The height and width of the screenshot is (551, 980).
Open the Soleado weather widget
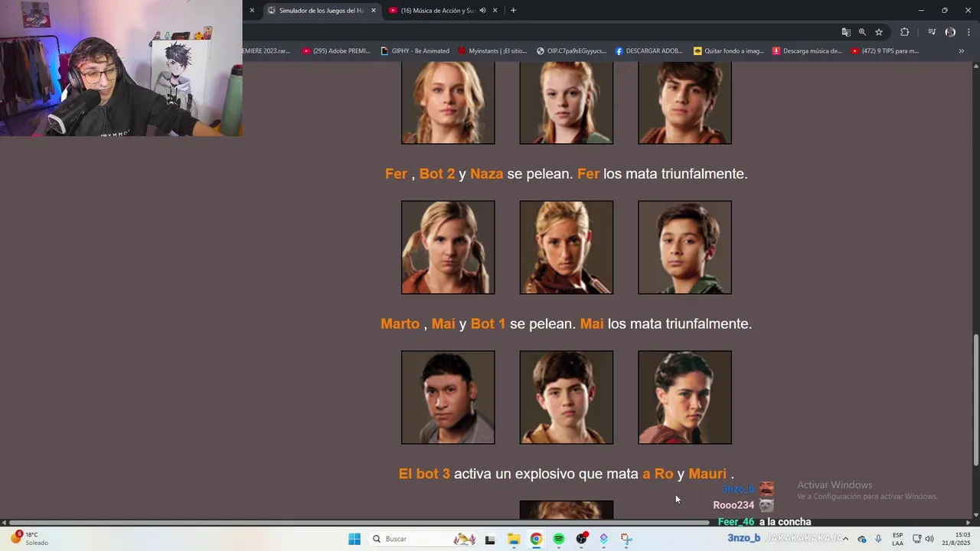(x=29, y=539)
